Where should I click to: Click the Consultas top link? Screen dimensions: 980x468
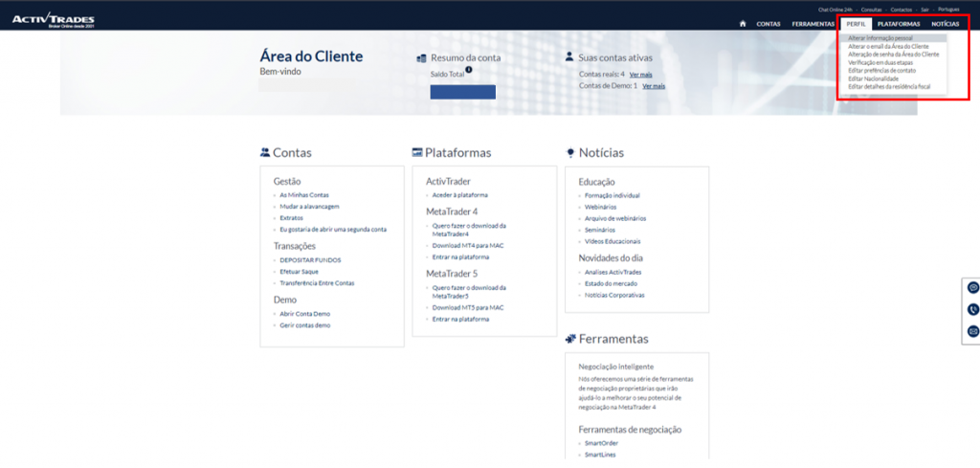point(871,10)
